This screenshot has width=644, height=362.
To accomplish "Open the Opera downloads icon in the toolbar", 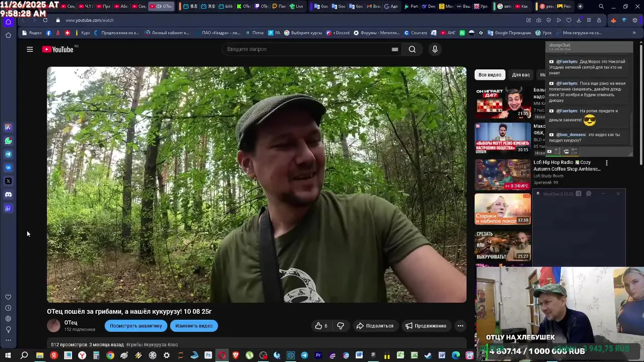I will pos(579,20).
